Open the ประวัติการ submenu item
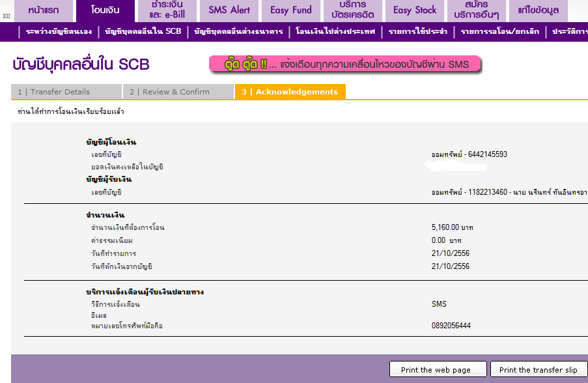588x383 pixels. click(570, 31)
